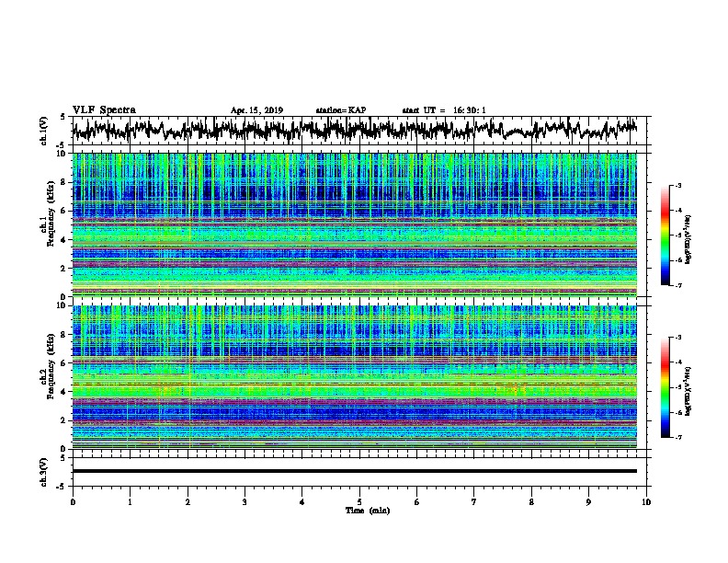The height and width of the screenshot is (563, 728).
Task: Click the time axis tick label "10"
Action: click(x=646, y=501)
